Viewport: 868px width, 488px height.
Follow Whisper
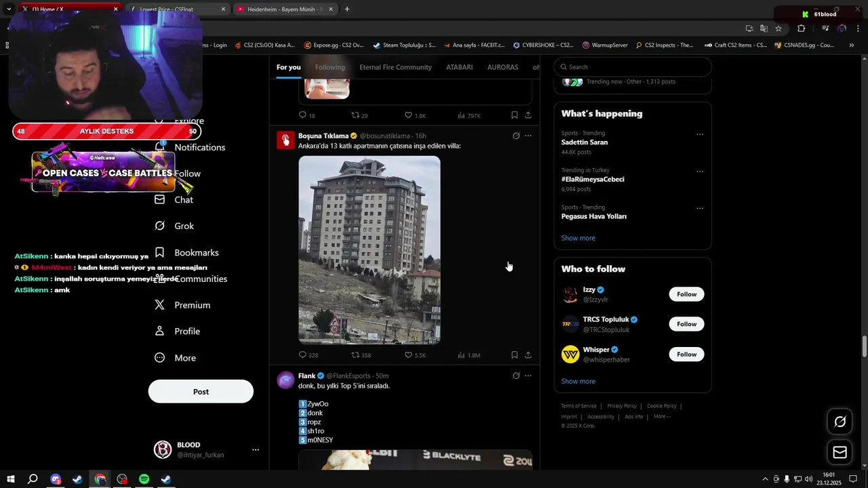686,354
